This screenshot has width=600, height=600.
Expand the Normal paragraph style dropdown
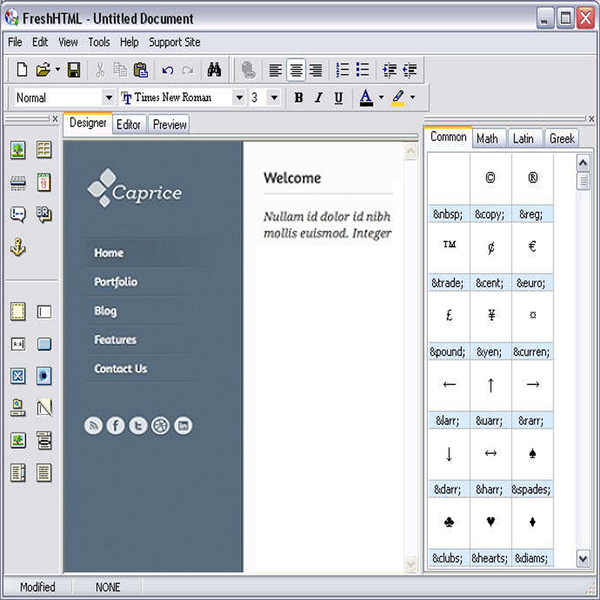click(109, 98)
